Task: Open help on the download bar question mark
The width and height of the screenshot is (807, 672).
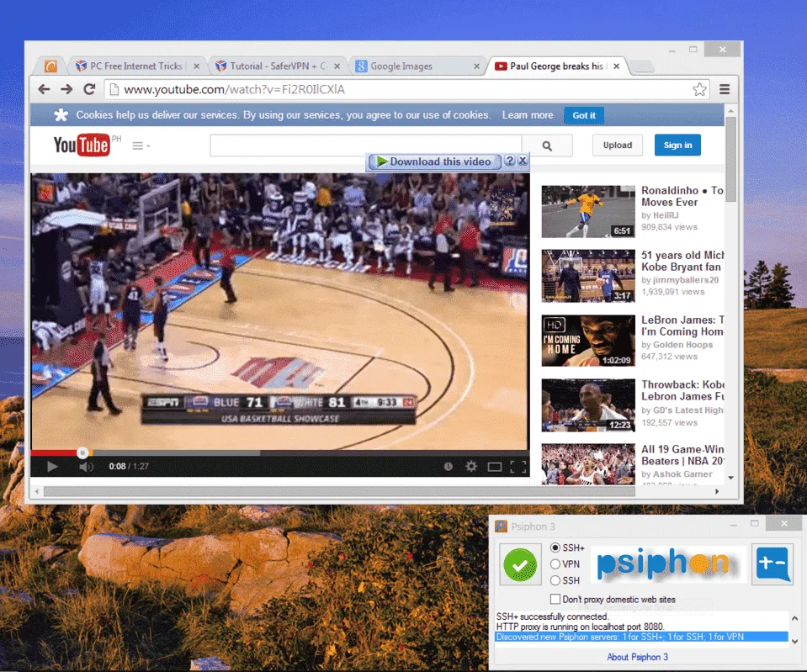Action: point(509,160)
